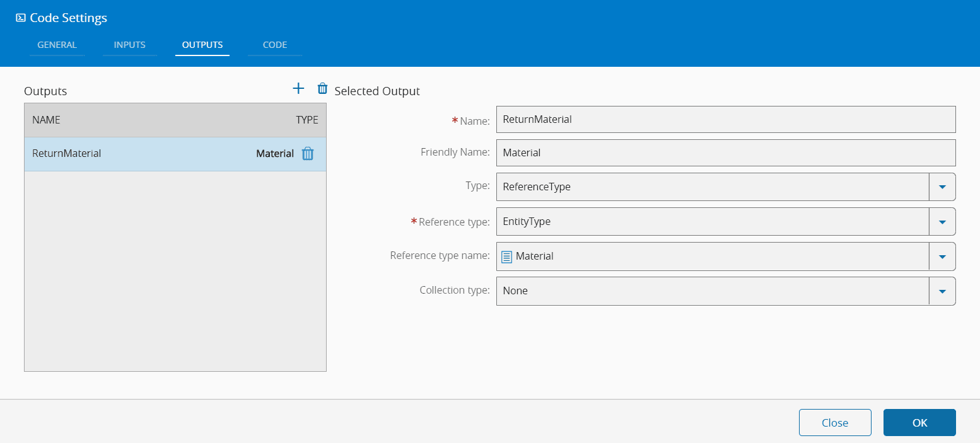
Task: Click the trash icon beside Selected Output
Action: (322, 89)
